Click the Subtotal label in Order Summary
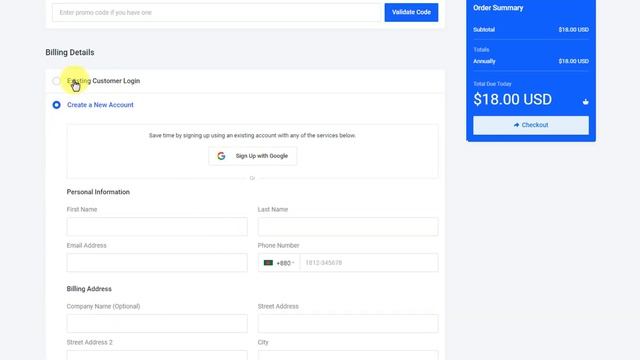 point(484,29)
